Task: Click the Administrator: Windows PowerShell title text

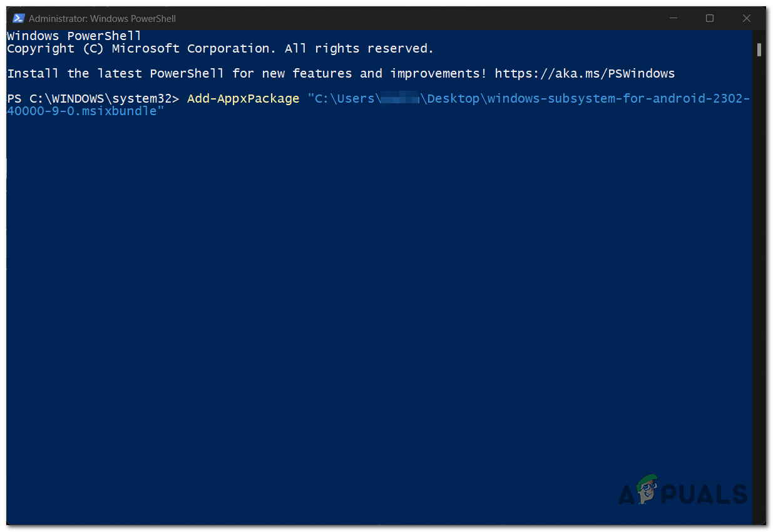Action: coord(101,18)
